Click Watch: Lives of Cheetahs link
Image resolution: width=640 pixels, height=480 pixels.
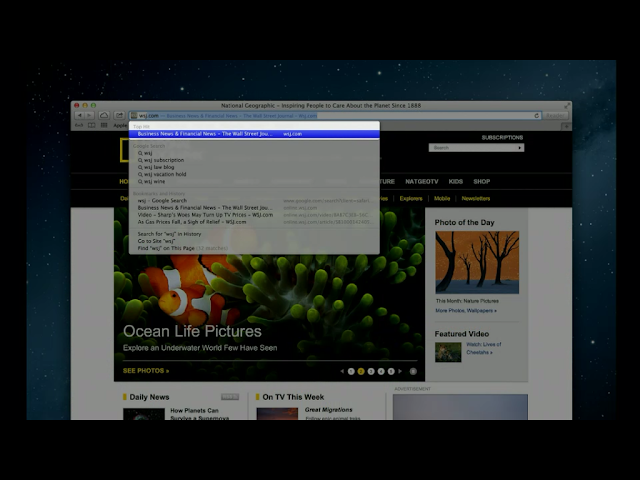pos(484,348)
